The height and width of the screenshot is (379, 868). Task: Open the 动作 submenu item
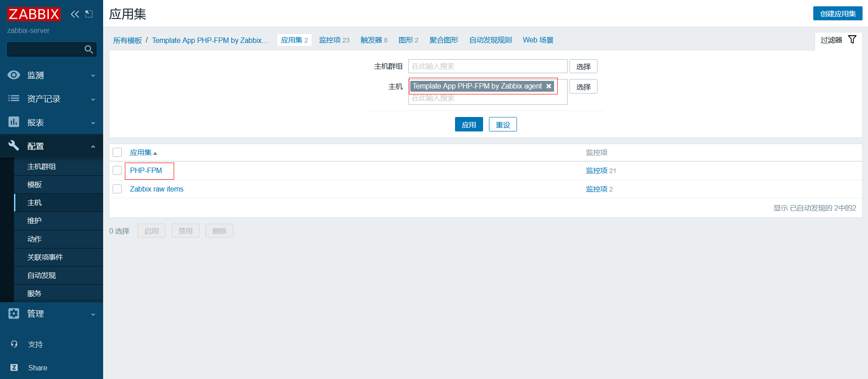59,239
